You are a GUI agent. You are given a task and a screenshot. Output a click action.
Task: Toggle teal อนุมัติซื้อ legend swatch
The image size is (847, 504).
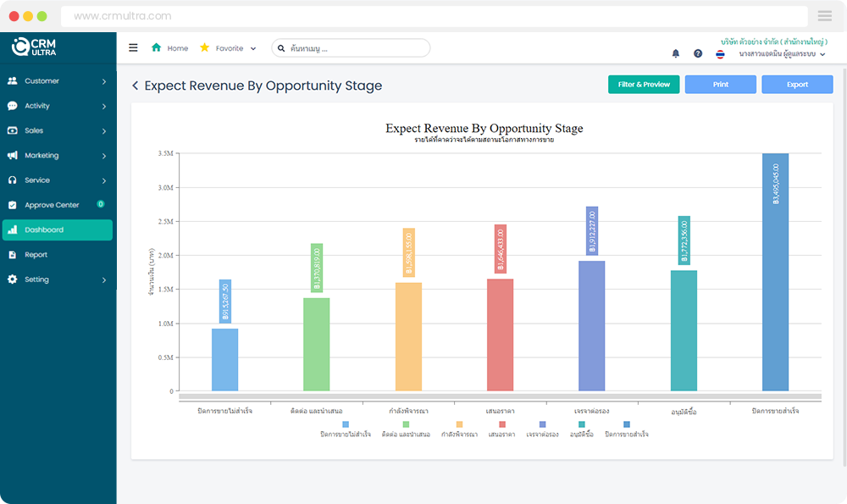pyautogui.click(x=582, y=424)
